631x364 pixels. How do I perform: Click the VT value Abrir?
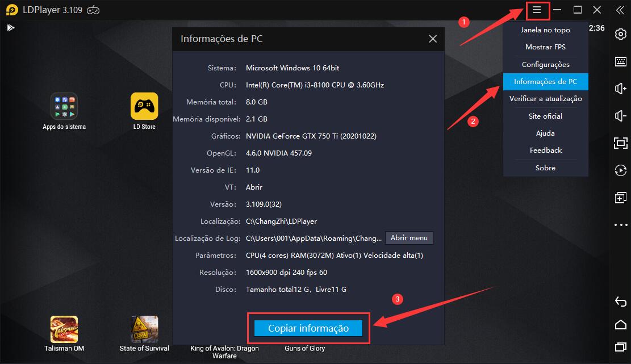point(254,187)
